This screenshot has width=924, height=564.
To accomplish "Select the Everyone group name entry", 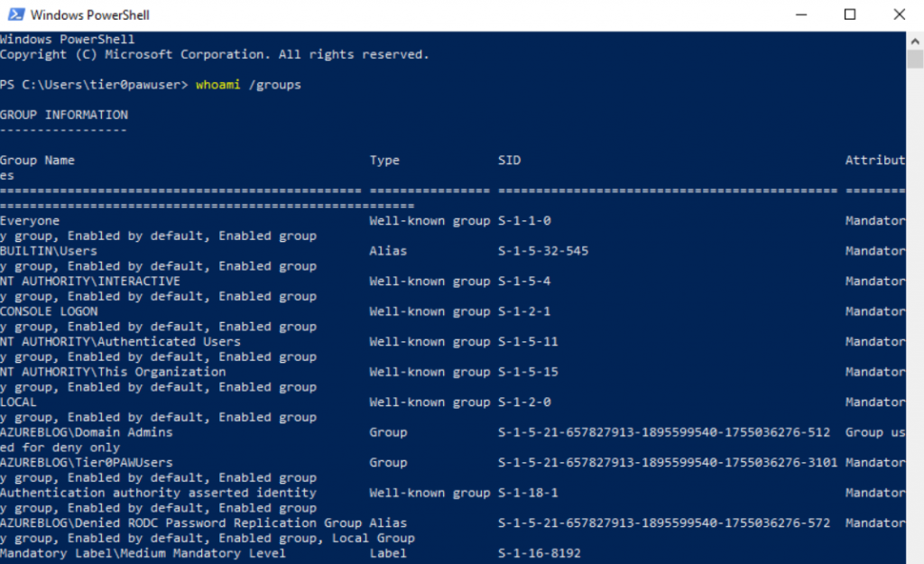I will (x=30, y=220).
